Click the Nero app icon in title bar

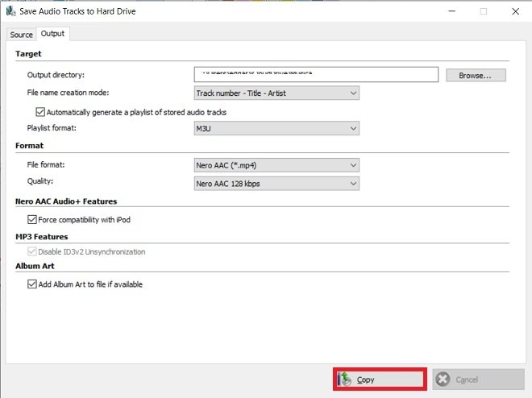coord(10,11)
